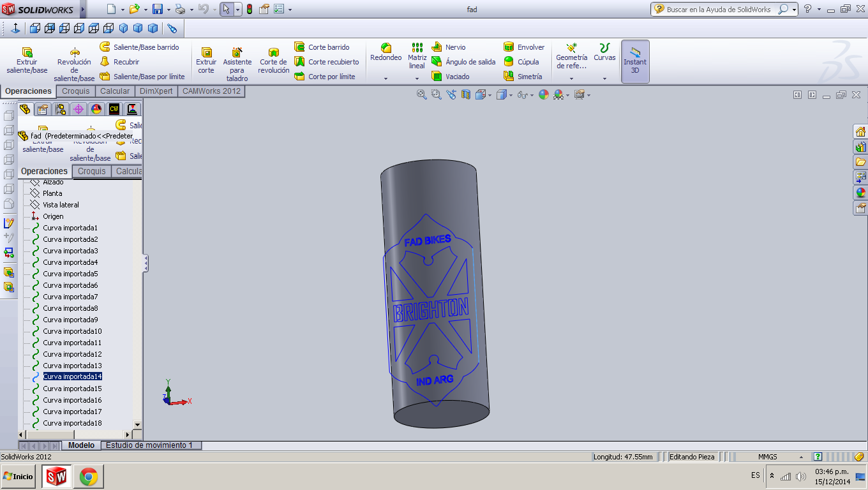Image resolution: width=868 pixels, height=490 pixels.
Task: Click the Extruir saliente/base tool
Action: coord(27,61)
